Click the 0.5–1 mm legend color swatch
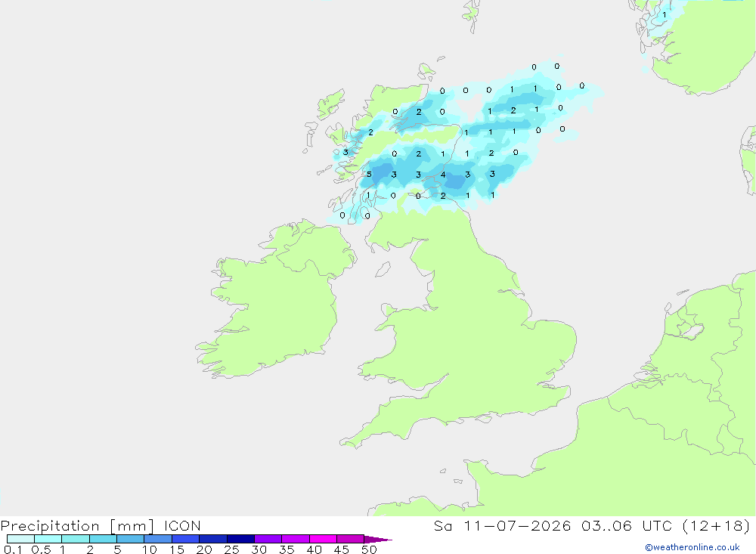 (48, 539)
